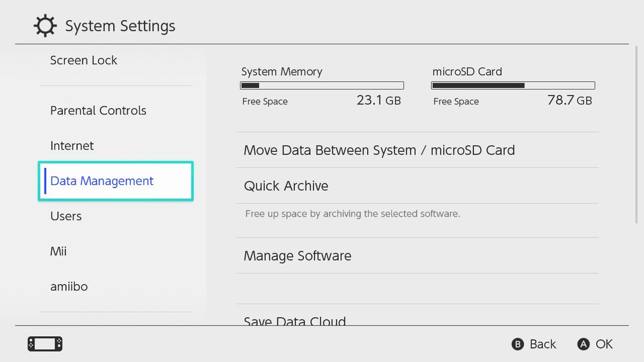Select Screen Lock in sidebar
This screenshot has width=644, height=362.
pyautogui.click(x=84, y=61)
